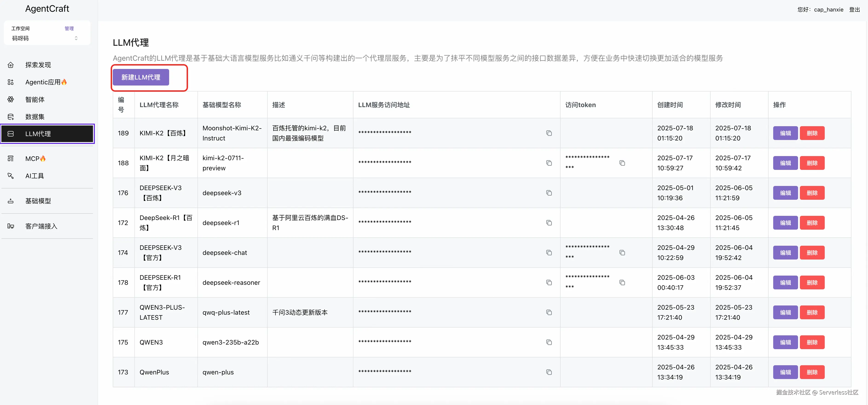Edit the QWEN3 proxy entry
Viewport: 868px width, 405px height.
pos(785,342)
